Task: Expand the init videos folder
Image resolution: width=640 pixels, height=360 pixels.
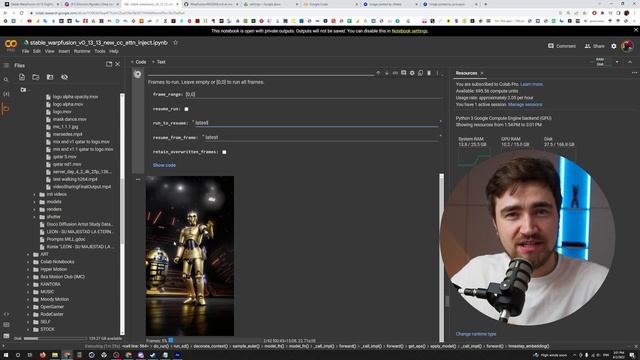Action: (35, 195)
